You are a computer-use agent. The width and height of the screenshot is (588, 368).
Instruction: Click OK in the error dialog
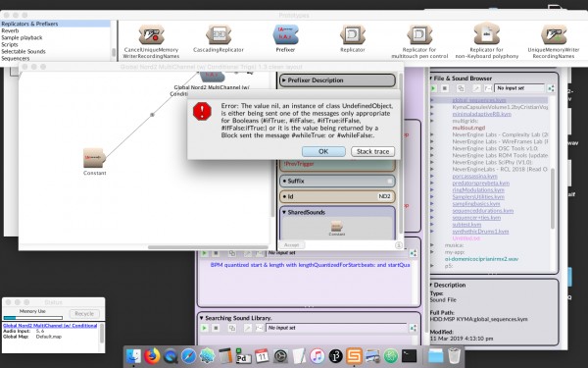click(x=323, y=151)
